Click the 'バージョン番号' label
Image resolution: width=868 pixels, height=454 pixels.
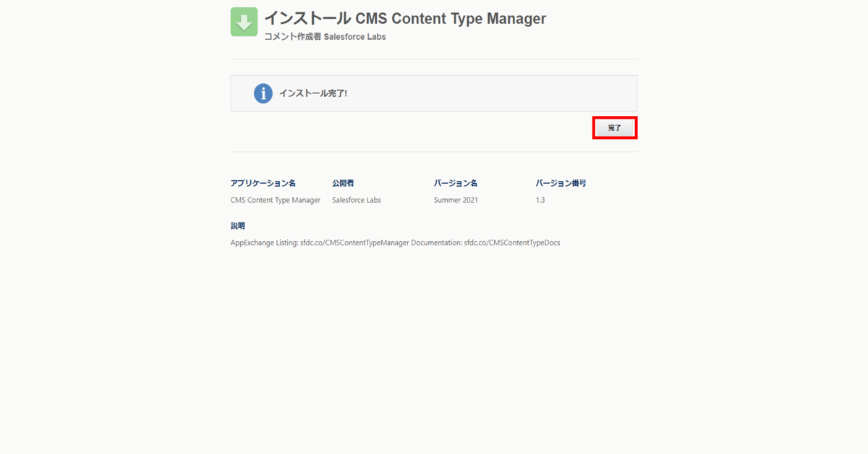[x=561, y=183]
